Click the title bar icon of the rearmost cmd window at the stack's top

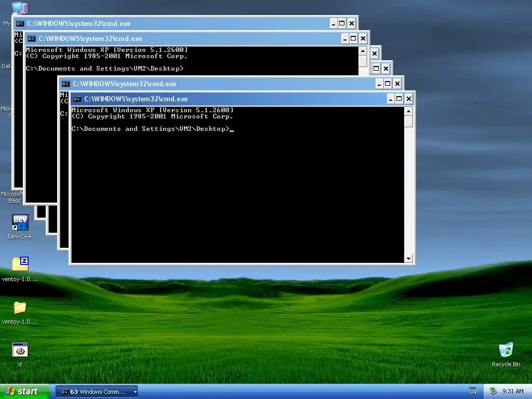(20, 24)
